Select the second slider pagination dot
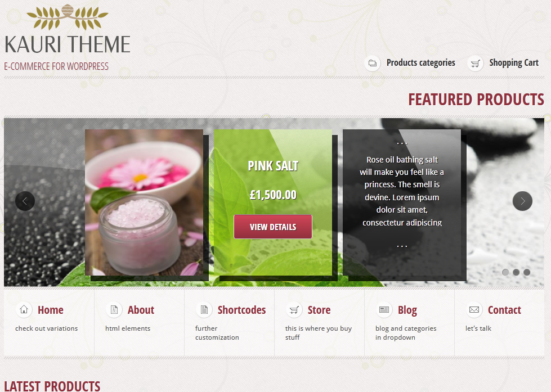 [516, 272]
